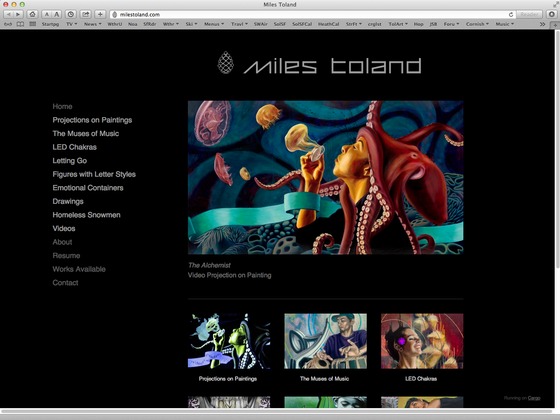This screenshot has height=420, width=560.
Task: Show all bookmarks via the book icon
Action: (x=21, y=24)
